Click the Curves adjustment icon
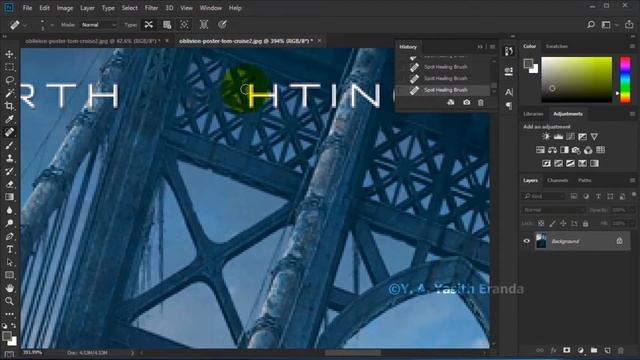 tap(570, 137)
